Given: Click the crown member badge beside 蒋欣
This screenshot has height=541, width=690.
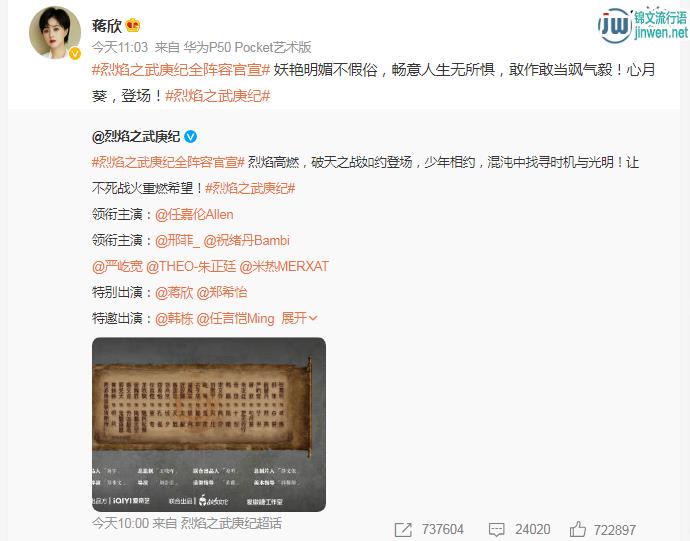Looking at the screenshot, I should pyautogui.click(x=132, y=25).
